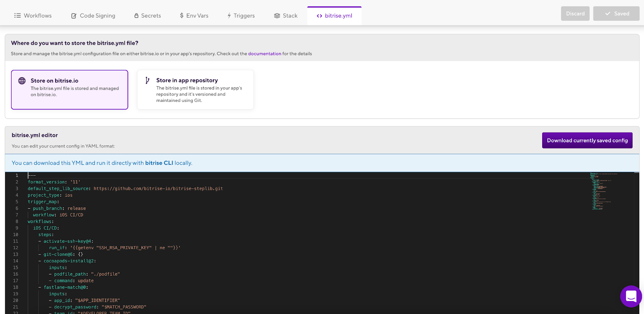The width and height of the screenshot is (644, 314).
Task: Click the podfile_path line
Action: 85,274
